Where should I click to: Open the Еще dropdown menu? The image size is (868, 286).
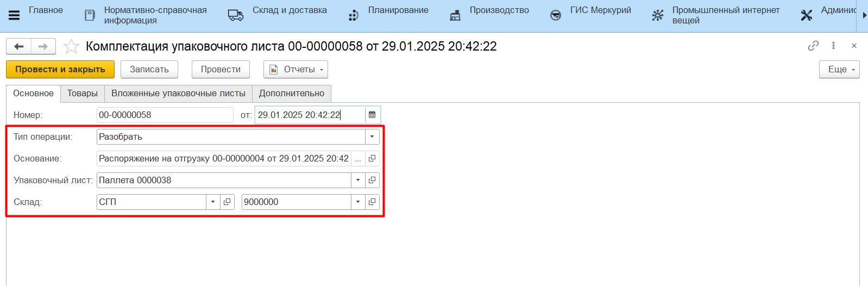coord(839,70)
